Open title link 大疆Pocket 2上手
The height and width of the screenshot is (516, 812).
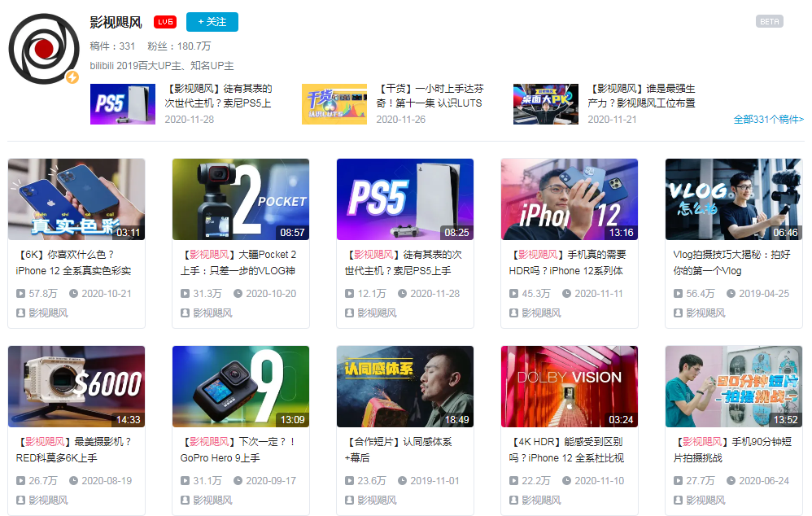(x=238, y=263)
